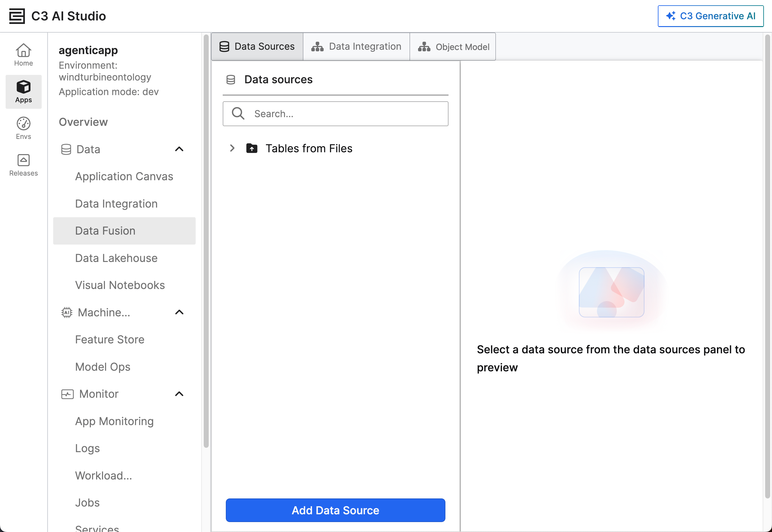Open Data Lakehouse in the sidebar

pos(116,258)
